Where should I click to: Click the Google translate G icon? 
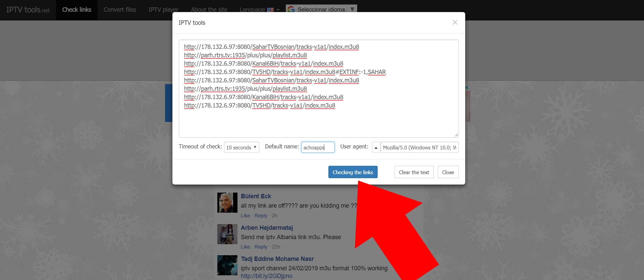point(291,9)
